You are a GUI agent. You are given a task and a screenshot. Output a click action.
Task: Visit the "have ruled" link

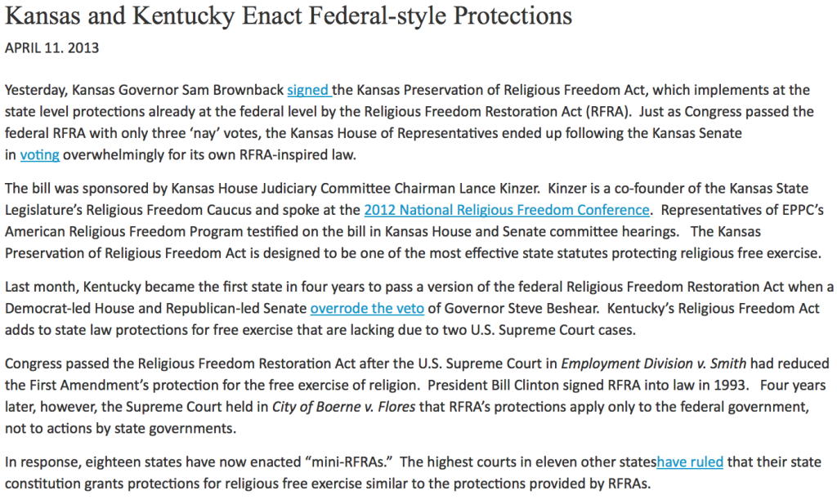690,462
